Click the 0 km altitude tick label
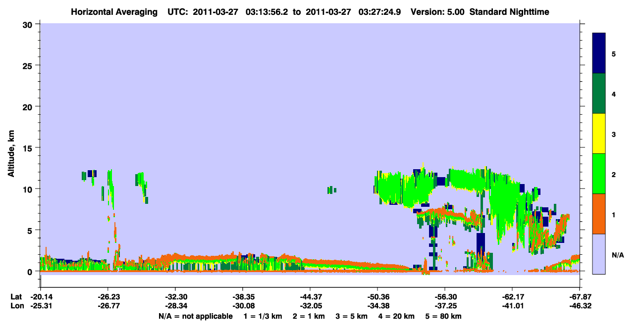 [31, 271]
